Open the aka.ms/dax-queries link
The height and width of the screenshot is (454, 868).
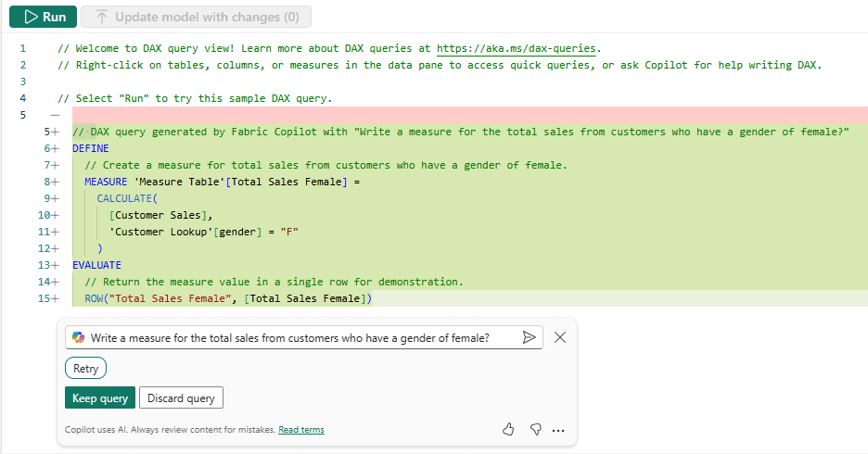517,48
